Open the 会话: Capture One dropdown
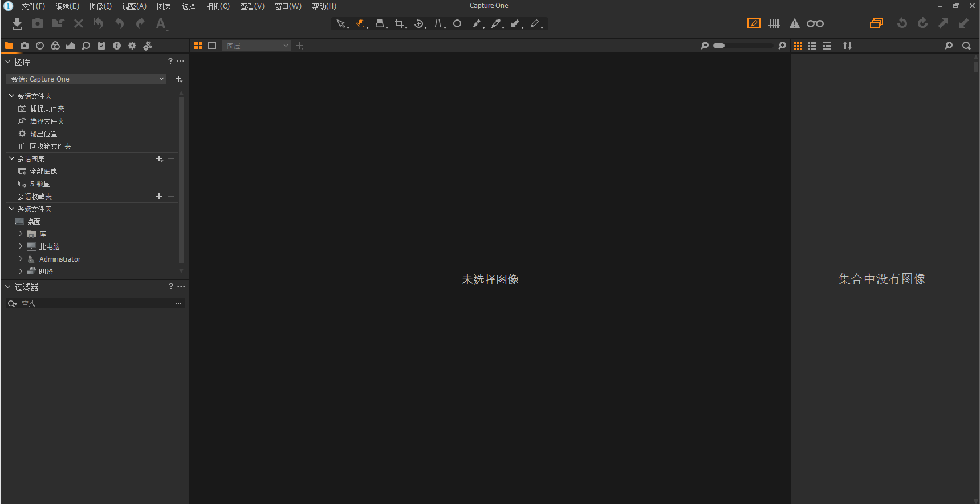 tap(87, 79)
